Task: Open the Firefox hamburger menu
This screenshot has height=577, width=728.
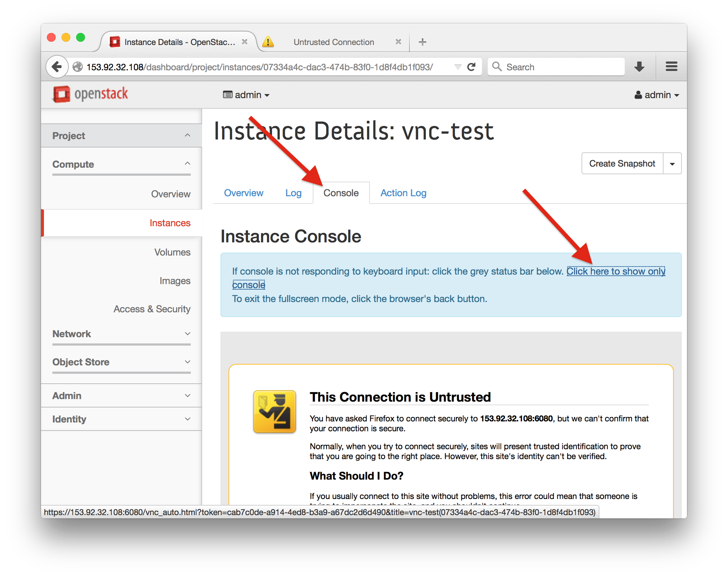Action: click(x=671, y=67)
